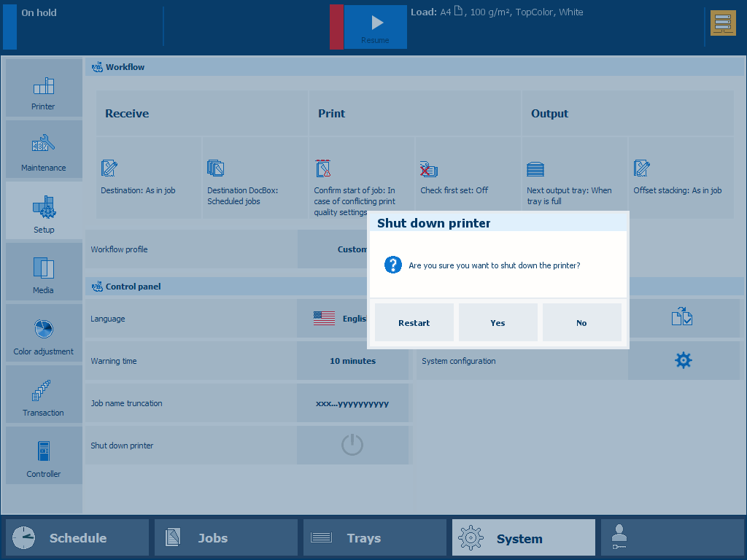Resume printing with the play button
Screen dimensions: 747x560
tap(376, 27)
